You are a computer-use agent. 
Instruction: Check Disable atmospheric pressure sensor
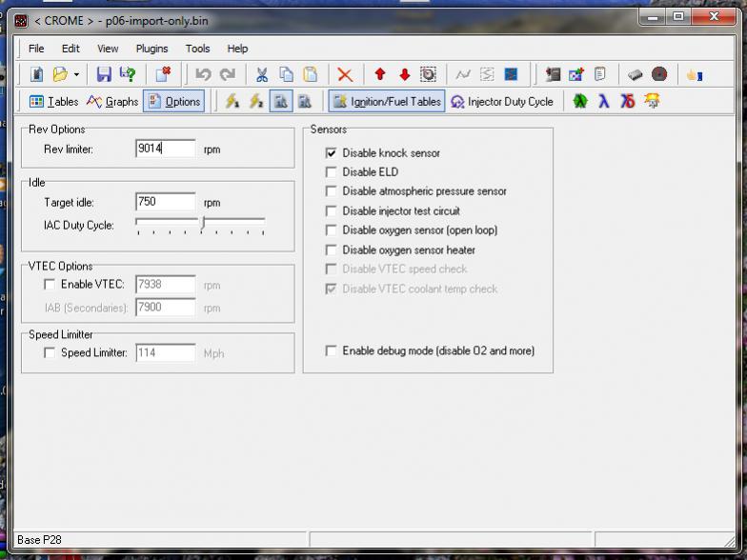click(331, 190)
